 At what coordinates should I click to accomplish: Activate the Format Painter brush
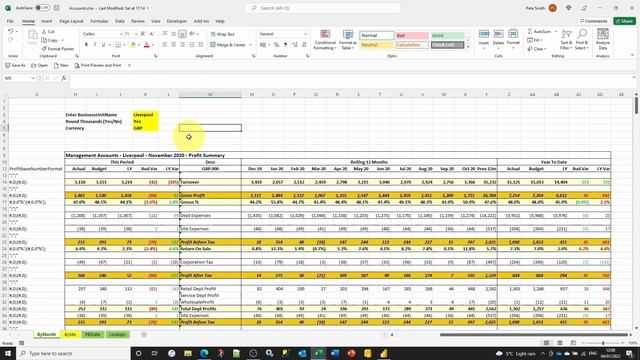(58, 49)
